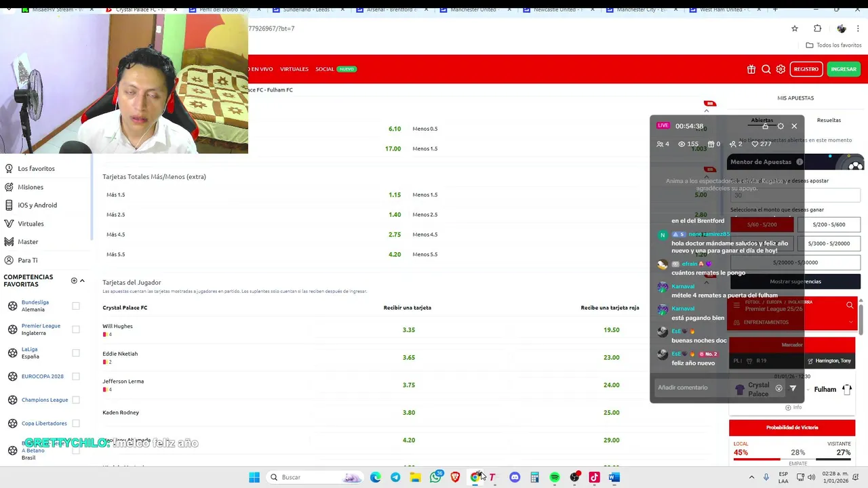Switch to the Arsenal - Brentford browser tab
868x488 pixels.
click(x=392, y=9)
